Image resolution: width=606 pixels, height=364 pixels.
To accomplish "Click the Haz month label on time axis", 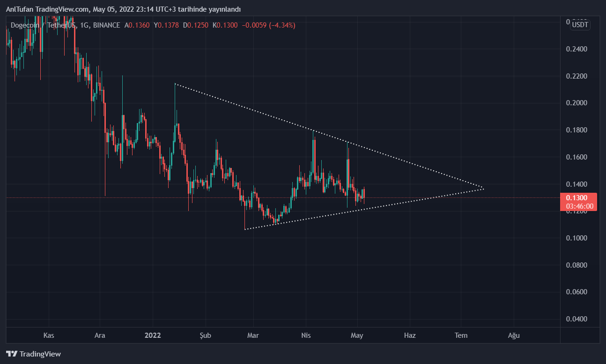I will [x=409, y=335].
